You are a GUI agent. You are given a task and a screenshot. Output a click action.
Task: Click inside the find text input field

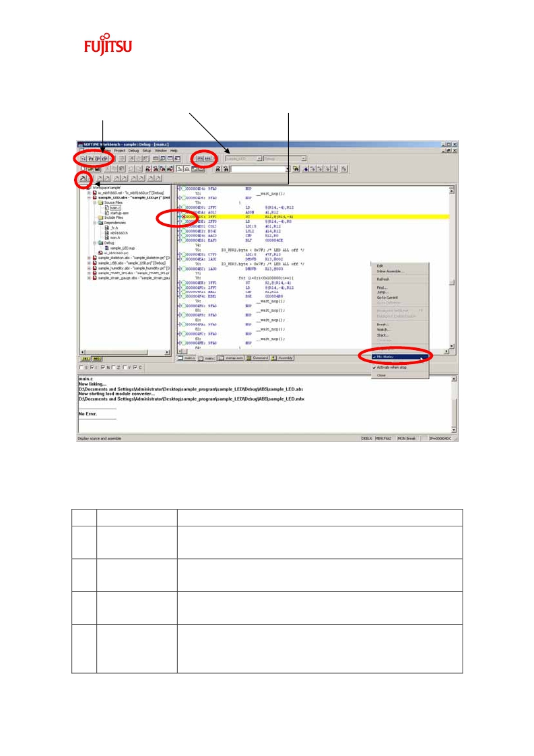[258, 169]
